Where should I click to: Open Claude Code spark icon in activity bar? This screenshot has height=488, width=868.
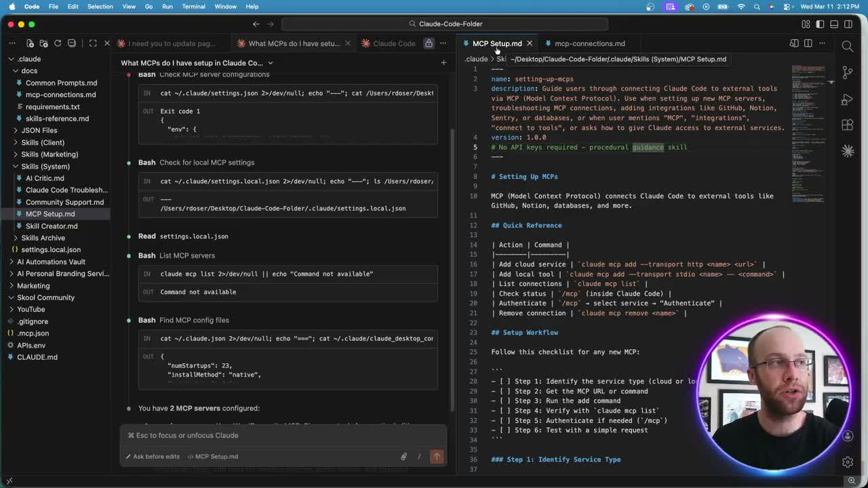[848, 151]
